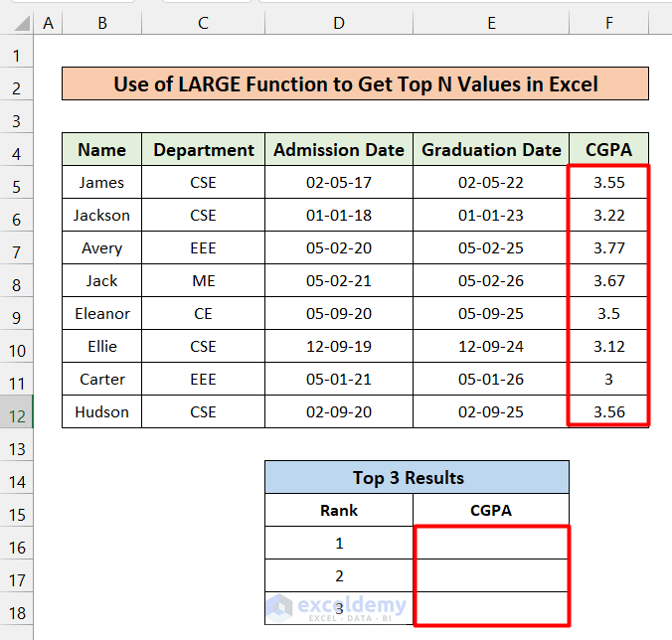
Task: Click admission date 05-01-21
Action: 339,379
